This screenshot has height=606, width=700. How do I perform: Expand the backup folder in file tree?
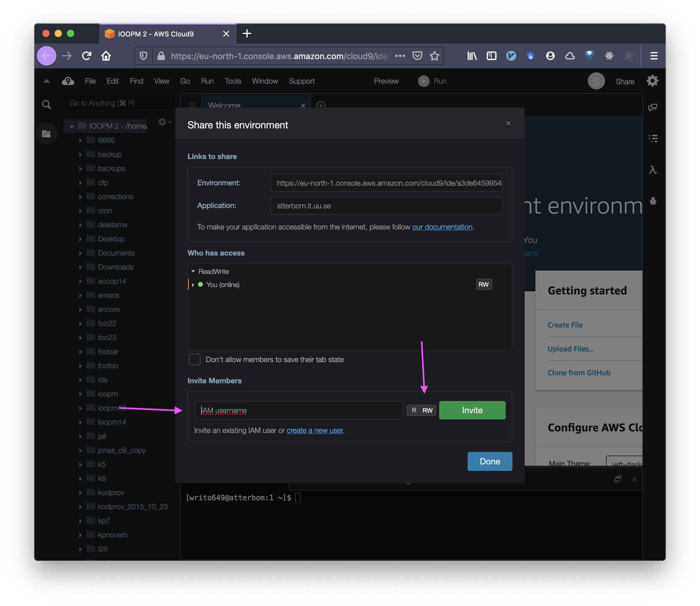[80, 154]
